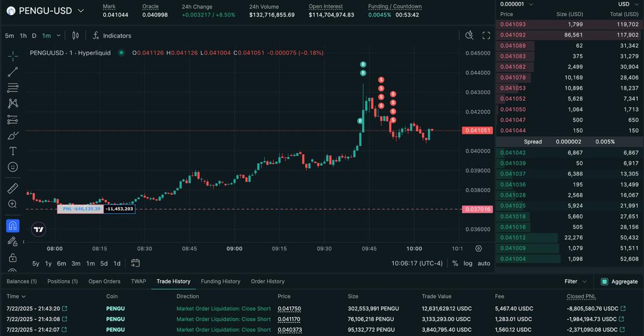This screenshot has width=644, height=336.
Task: Click the PENGU coin logo icon
Action: [x=10, y=10]
